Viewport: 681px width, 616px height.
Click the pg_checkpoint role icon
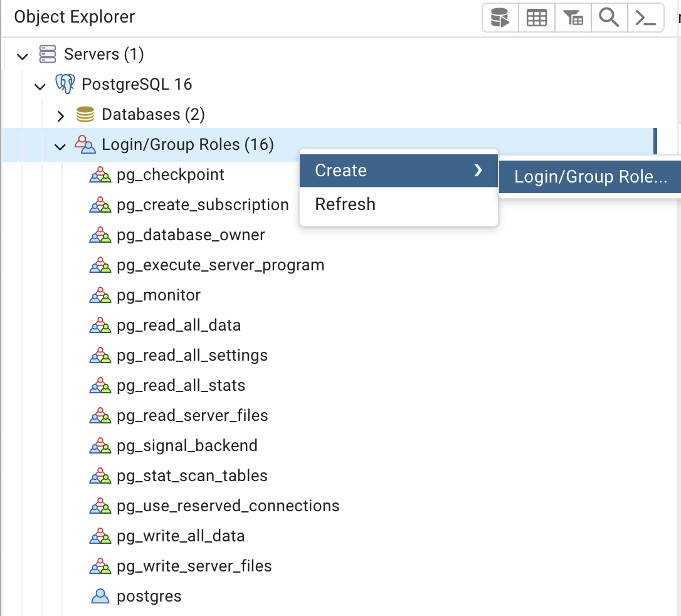click(100, 174)
